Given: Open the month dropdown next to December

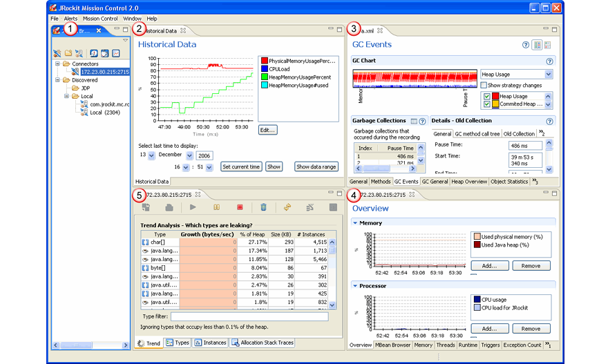Looking at the screenshot, I should tap(189, 155).
